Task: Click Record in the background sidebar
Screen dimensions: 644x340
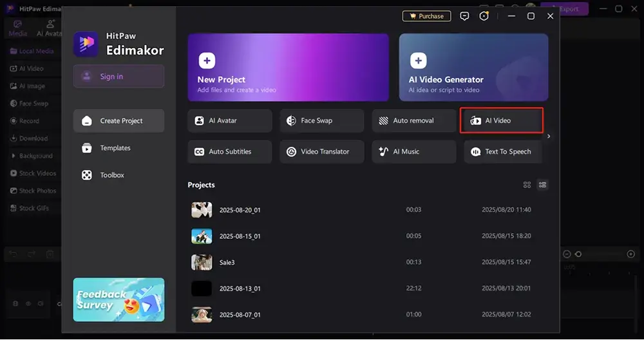Action: (x=24, y=120)
